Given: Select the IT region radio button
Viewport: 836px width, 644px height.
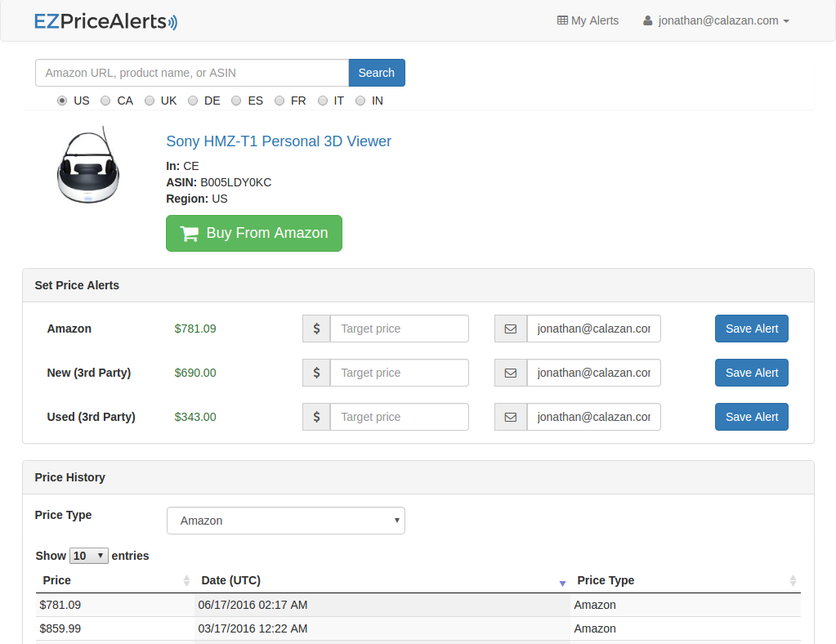Looking at the screenshot, I should 323,101.
